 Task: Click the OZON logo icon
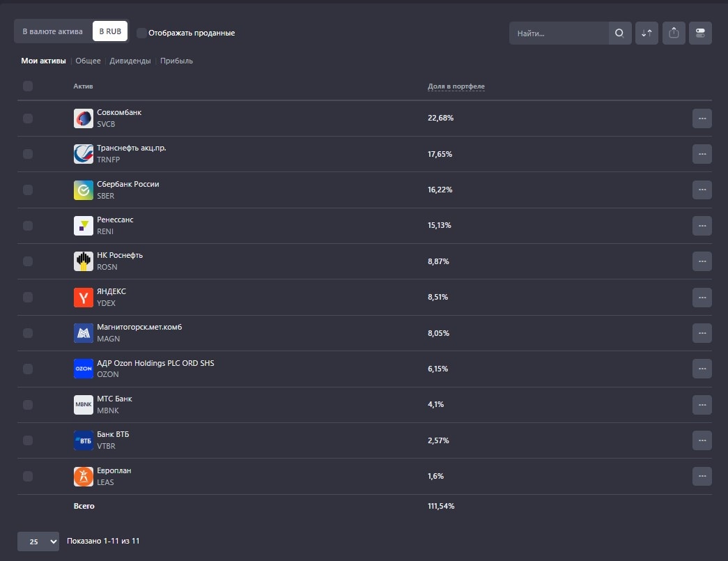click(x=84, y=369)
